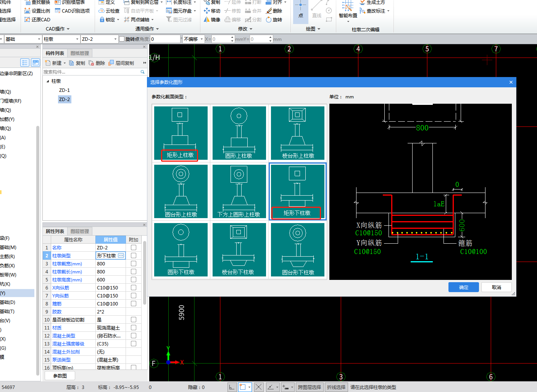Screen dimensions: 537x392
Task: Select ZD-1 in component tree
Action: [x=65, y=90]
